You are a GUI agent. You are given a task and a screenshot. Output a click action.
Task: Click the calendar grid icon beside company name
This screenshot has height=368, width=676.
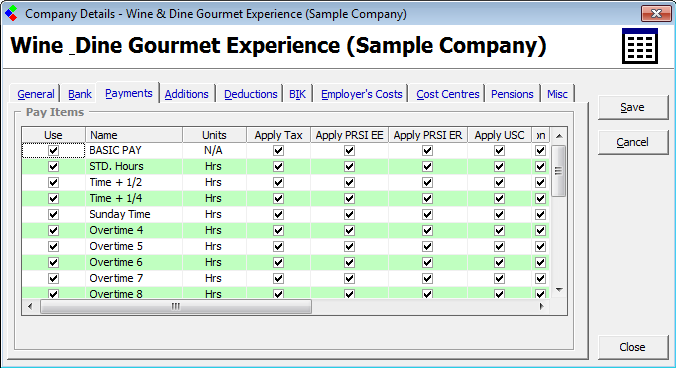pyautogui.click(x=640, y=46)
